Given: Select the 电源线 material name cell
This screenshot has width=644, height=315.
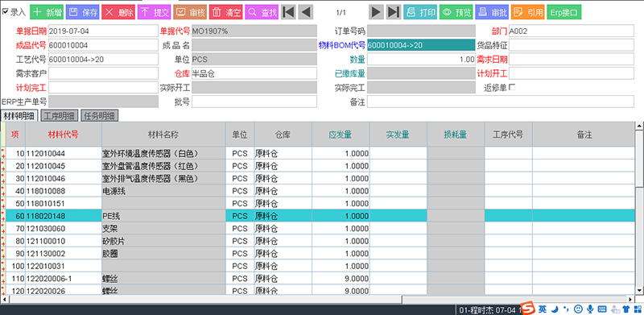Looking at the screenshot, I should [x=163, y=191].
